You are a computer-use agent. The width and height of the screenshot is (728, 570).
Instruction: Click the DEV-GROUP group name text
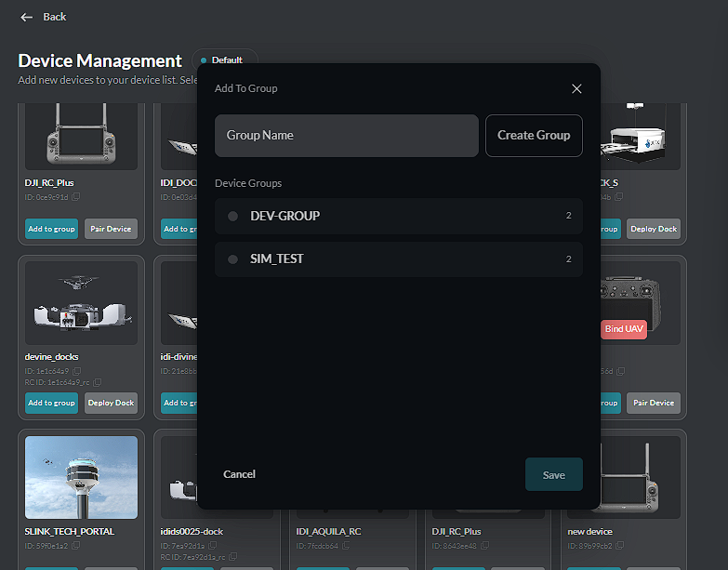pos(285,216)
